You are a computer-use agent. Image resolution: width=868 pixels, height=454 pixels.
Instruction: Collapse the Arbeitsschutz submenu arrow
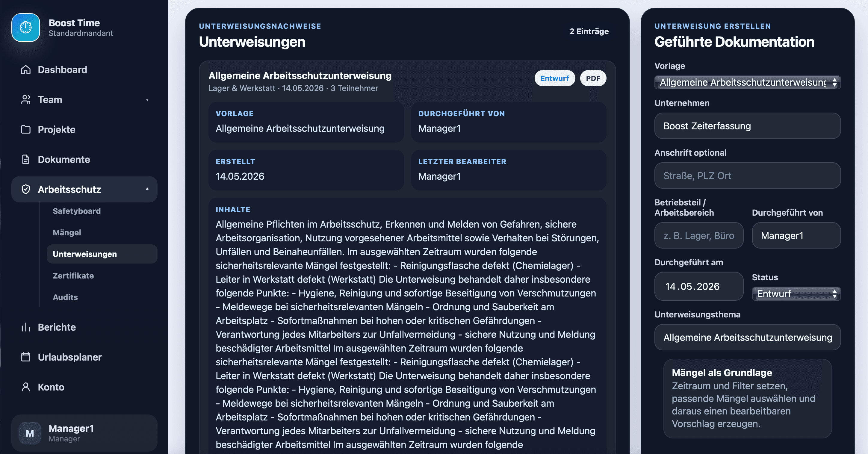[x=147, y=189]
